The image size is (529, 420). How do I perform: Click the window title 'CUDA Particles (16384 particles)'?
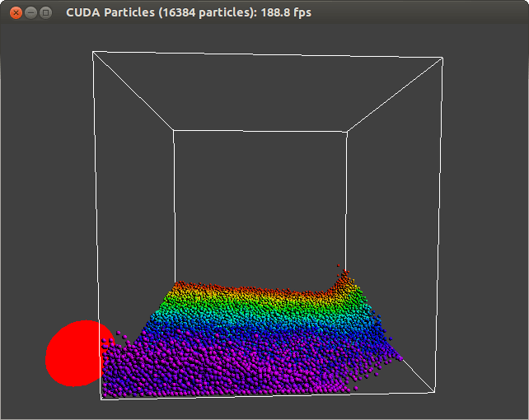pyautogui.click(x=162, y=12)
